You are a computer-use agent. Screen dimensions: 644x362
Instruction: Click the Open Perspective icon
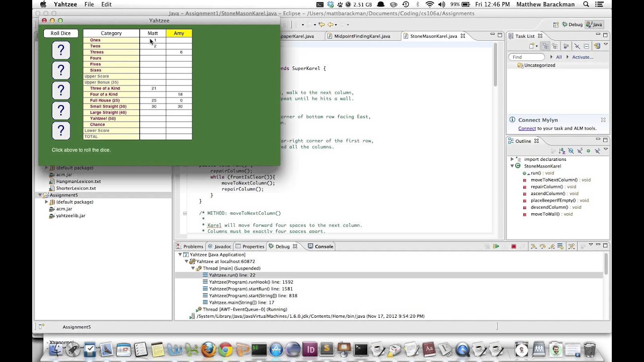(555, 24)
